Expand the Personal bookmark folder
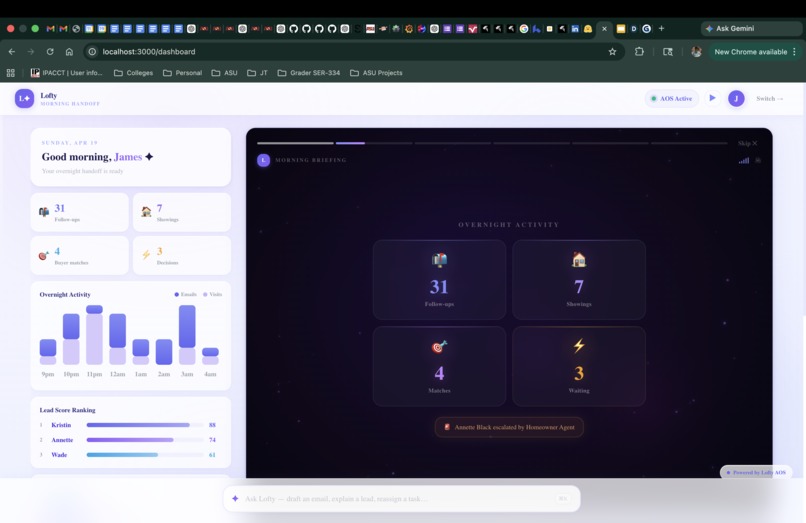The image size is (806, 523). click(x=182, y=73)
